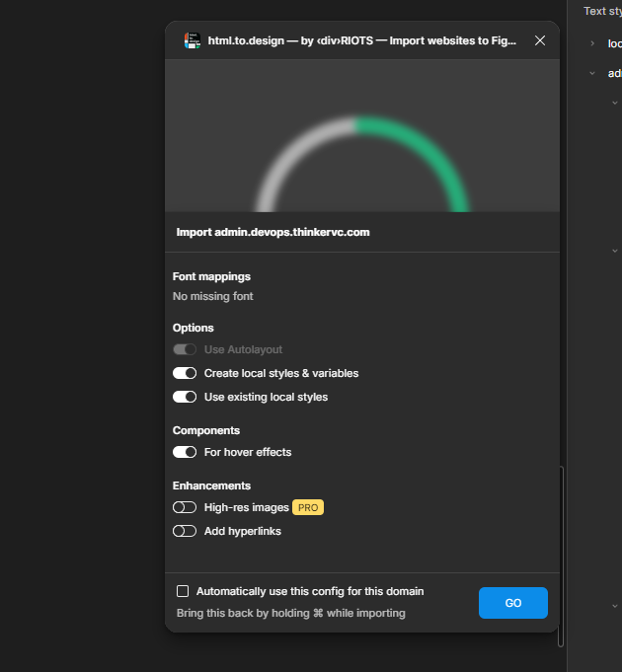Close the html.to.design plugin dialog

[540, 40]
